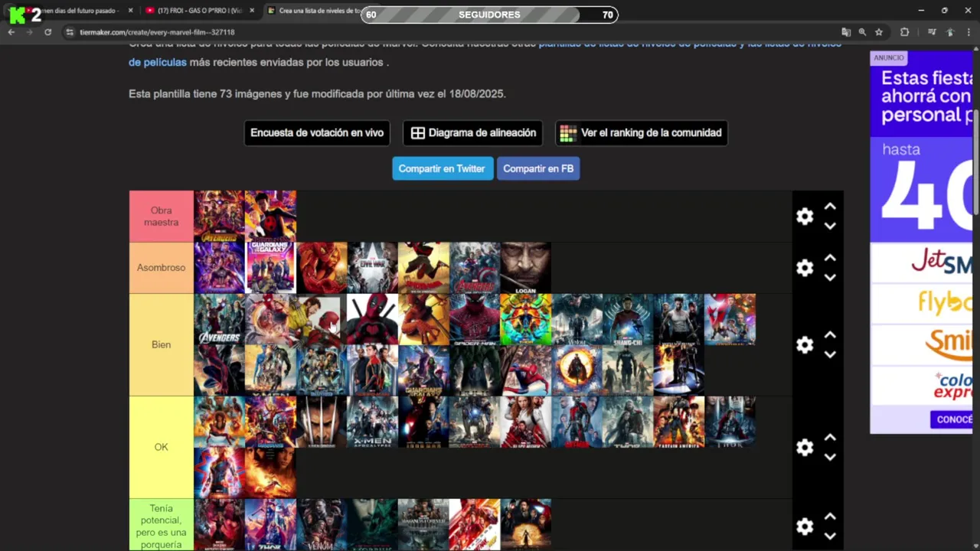Click 'Compartir en FB' button
This screenshot has width=980, height=551.
click(x=538, y=169)
